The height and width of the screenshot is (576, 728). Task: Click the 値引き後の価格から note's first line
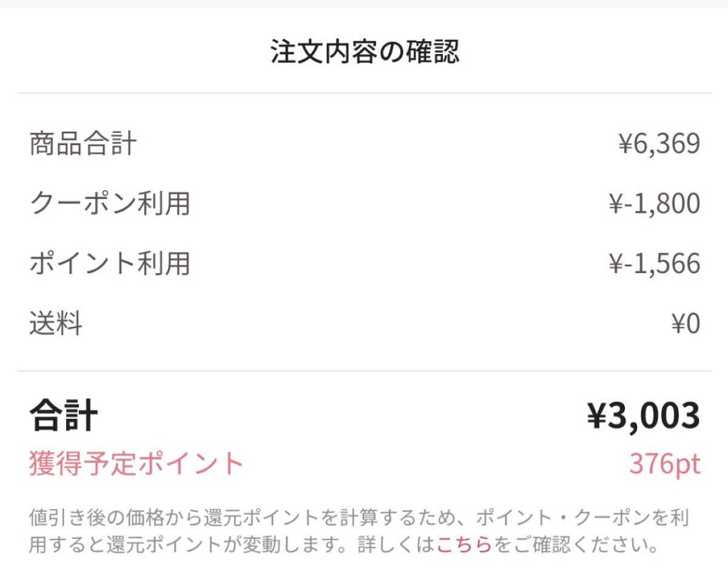coord(243,518)
